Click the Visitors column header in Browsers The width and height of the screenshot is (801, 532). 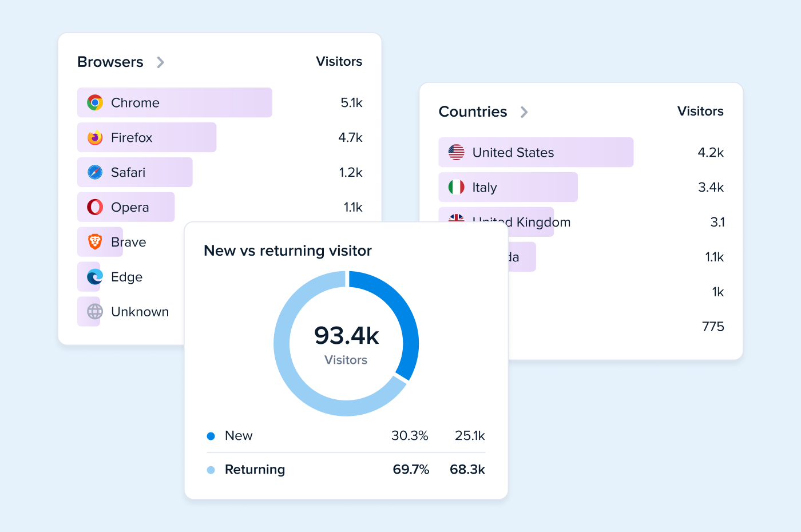(339, 61)
